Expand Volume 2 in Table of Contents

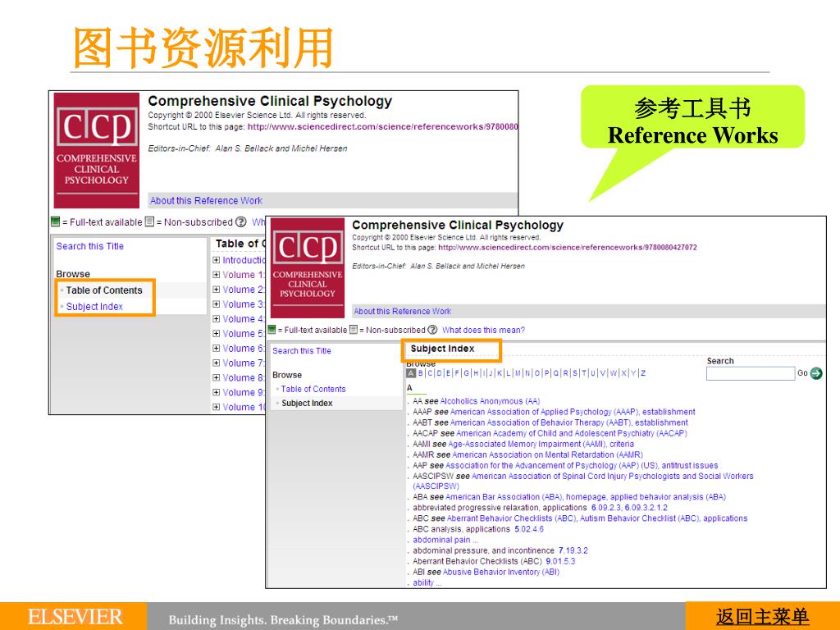pos(216,290)
